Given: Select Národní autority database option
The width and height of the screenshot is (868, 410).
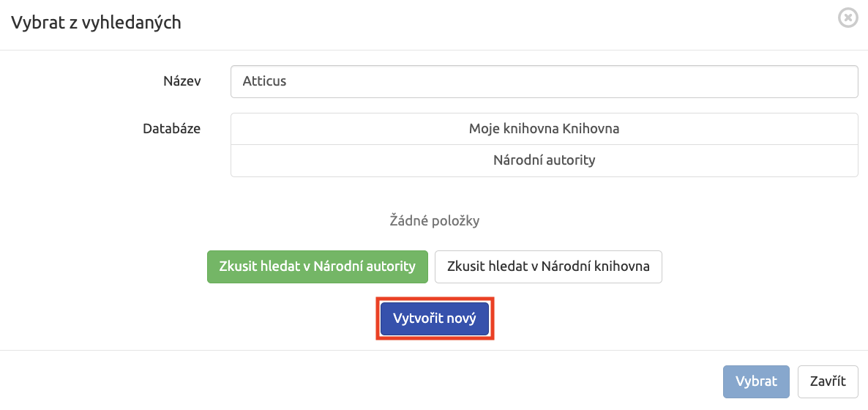Looking at the screenshot, I should [545, 160].
